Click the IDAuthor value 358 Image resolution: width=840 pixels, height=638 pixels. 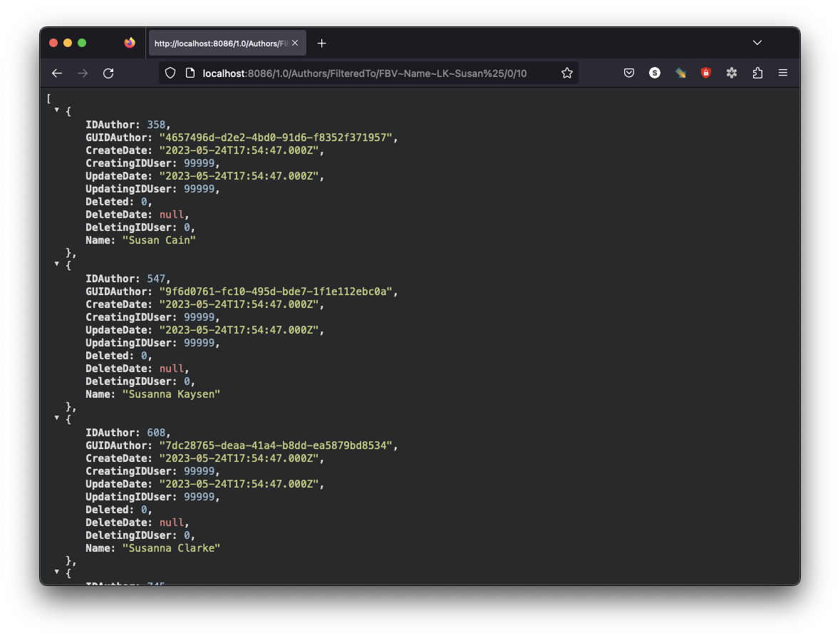[156, 125]
